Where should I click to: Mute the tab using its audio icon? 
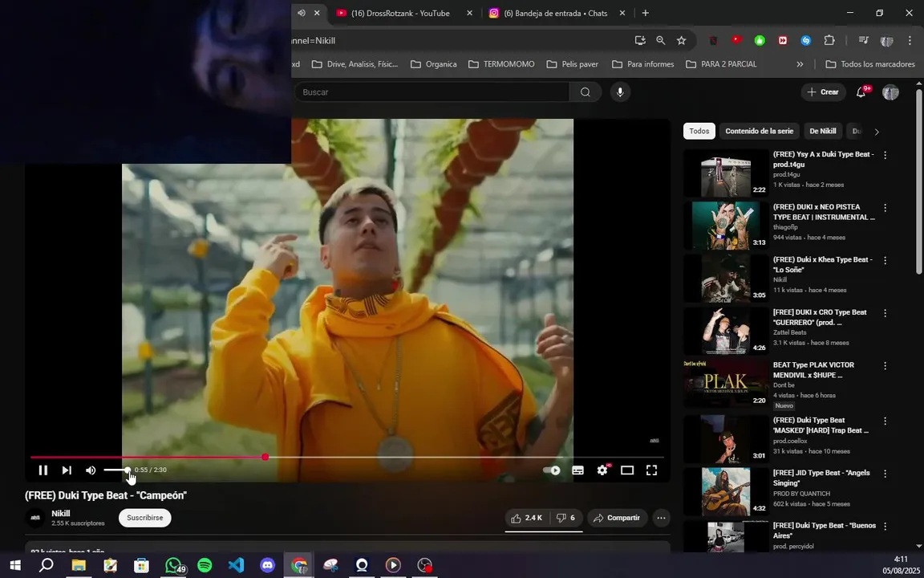click(302, 13)
